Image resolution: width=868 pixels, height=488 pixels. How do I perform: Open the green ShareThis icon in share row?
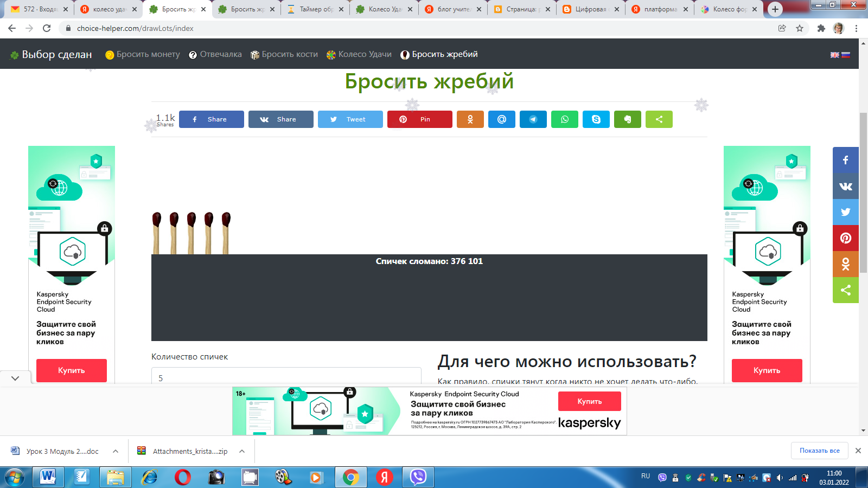[659, 119]
